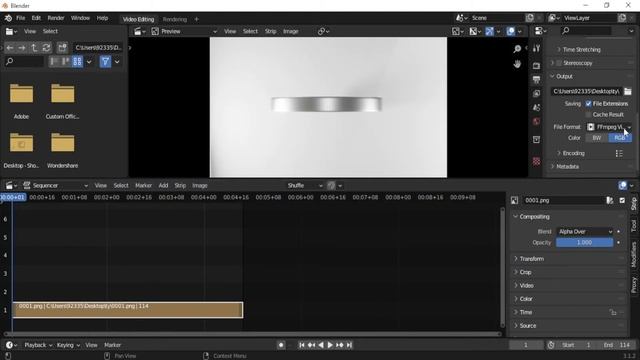This screenshot has width=640, height=360.
Task: Open the Sequencer view type dropdown
Action: tap(55, 186)
